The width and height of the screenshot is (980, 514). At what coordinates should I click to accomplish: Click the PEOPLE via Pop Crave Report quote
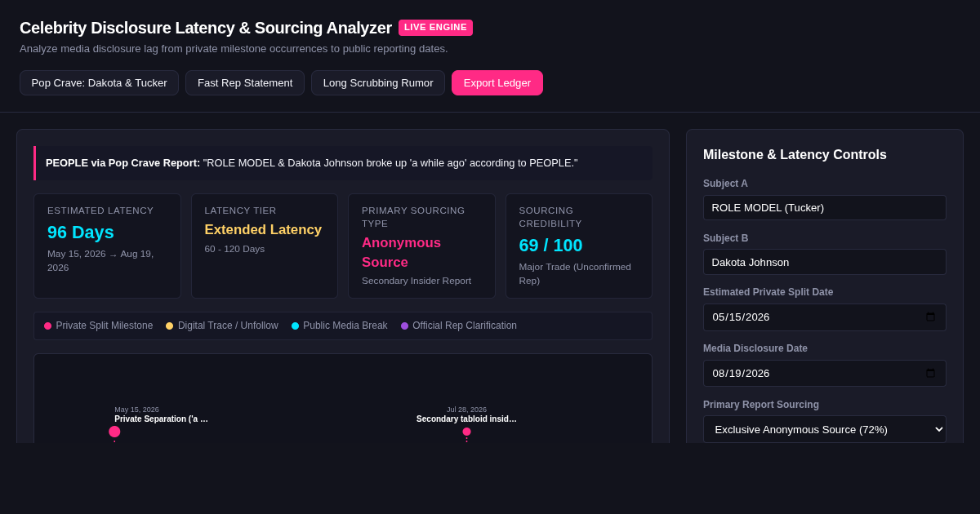click(x=343, y=163)
